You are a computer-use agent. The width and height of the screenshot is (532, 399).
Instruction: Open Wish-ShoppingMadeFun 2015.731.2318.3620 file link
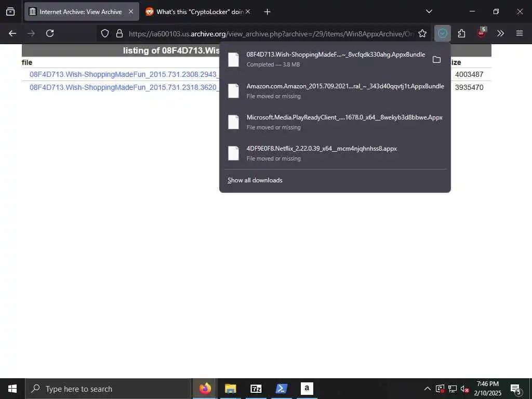tap(124, 87)
